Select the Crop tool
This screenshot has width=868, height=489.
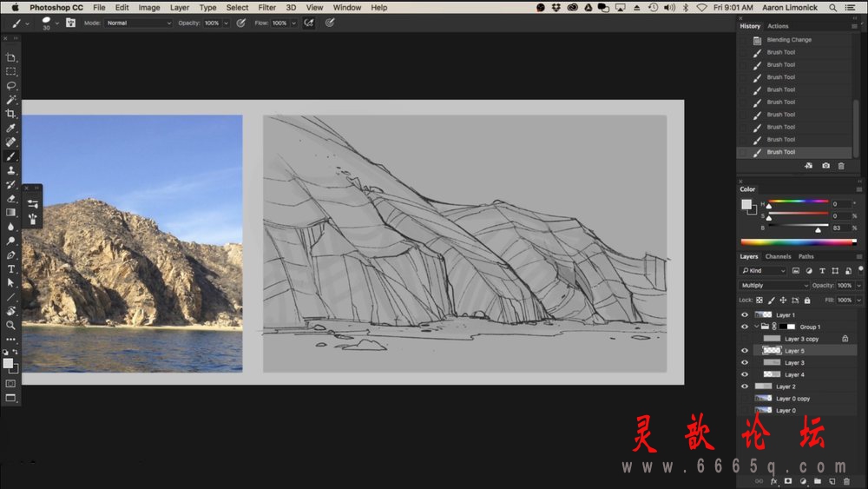10,114
